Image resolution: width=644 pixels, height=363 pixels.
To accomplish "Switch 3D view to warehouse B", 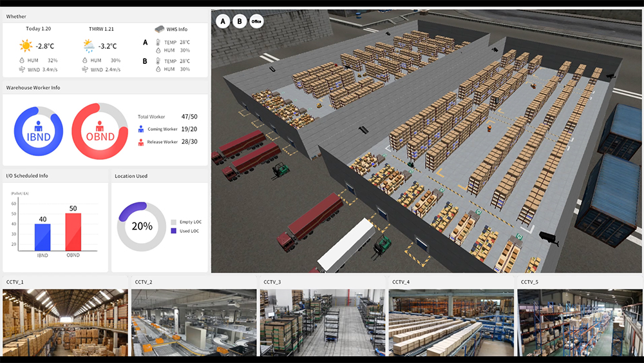I will coord(240,21).
